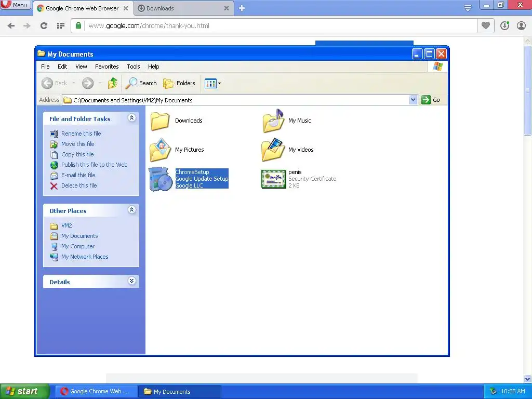
Task: Open Opera tab menu icon in title bar
Action: click(x=468, y=8)
